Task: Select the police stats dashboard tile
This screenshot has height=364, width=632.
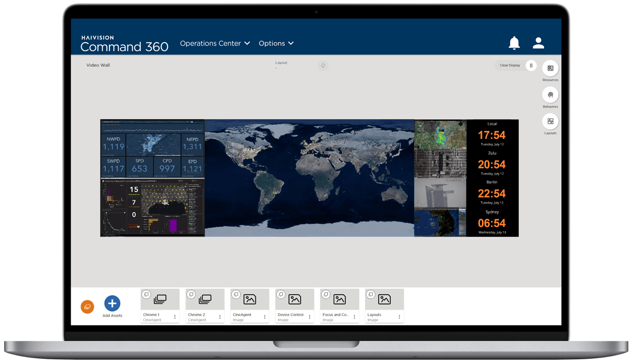Action: [152, 148]
